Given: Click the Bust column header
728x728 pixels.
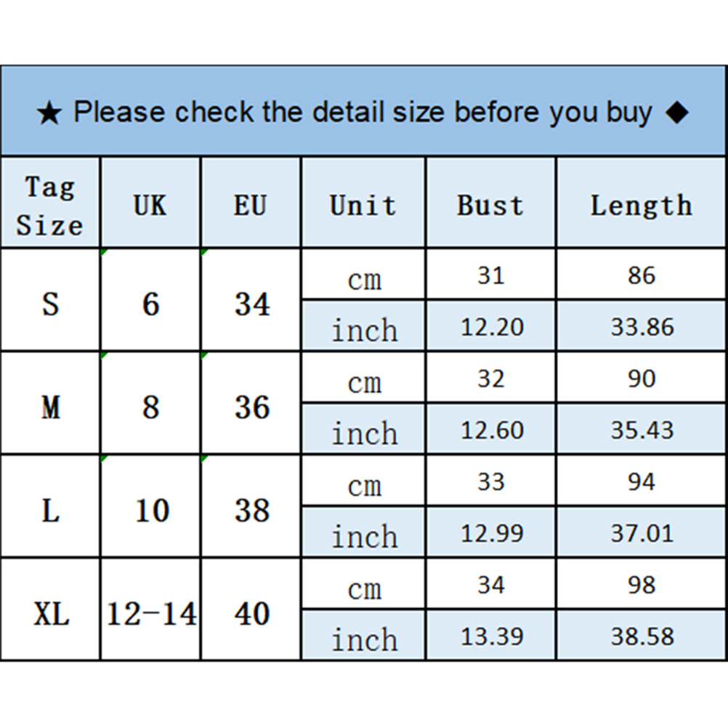Looking at the screenshot, I should 490,206.
